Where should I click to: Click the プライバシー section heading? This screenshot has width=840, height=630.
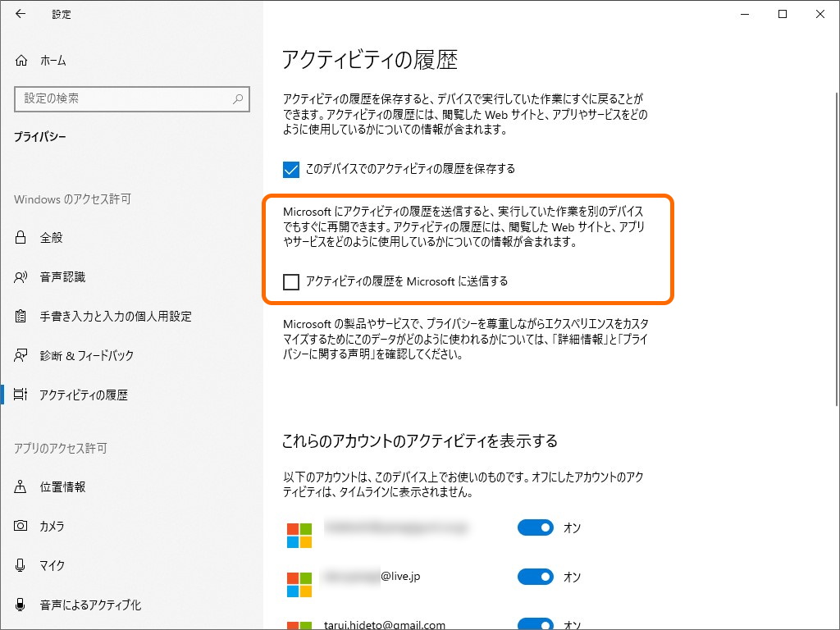[x=38, y=137]
